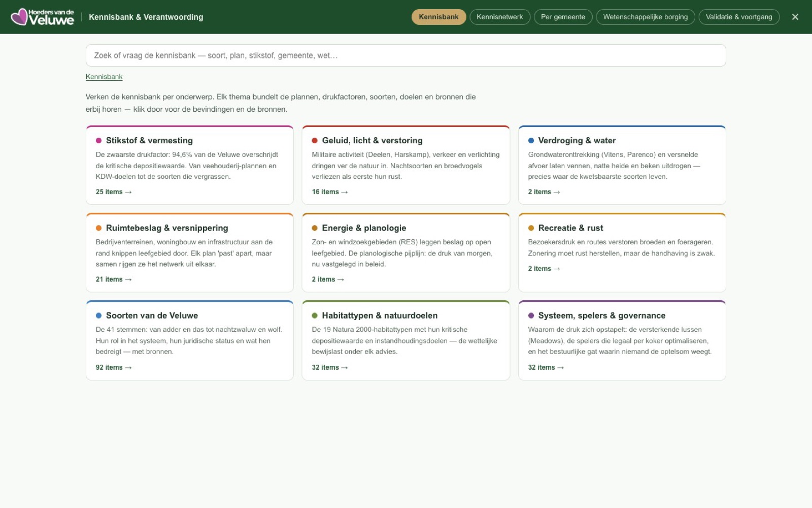This screenshot has width=812, height=508.
Task: View the 16 items under Geluid, licht
Action: tap(330, 192)
